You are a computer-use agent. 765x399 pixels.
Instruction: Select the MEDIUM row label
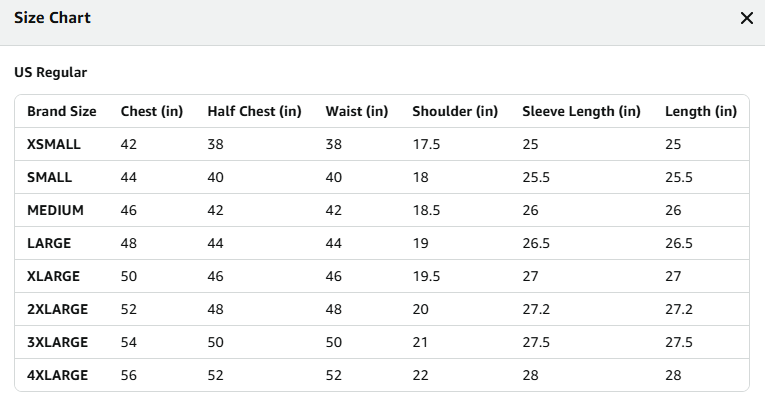pyautogui.click(x=55, y=210)
